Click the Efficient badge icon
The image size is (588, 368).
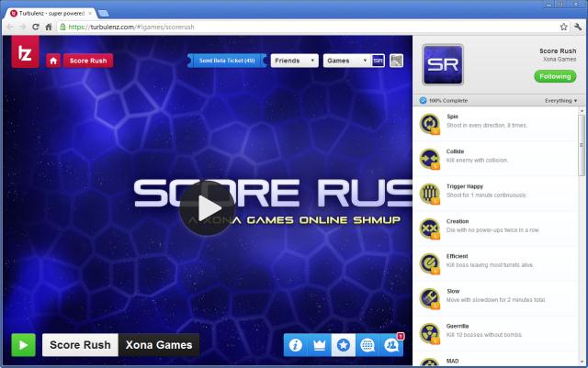tap(430, 263)
